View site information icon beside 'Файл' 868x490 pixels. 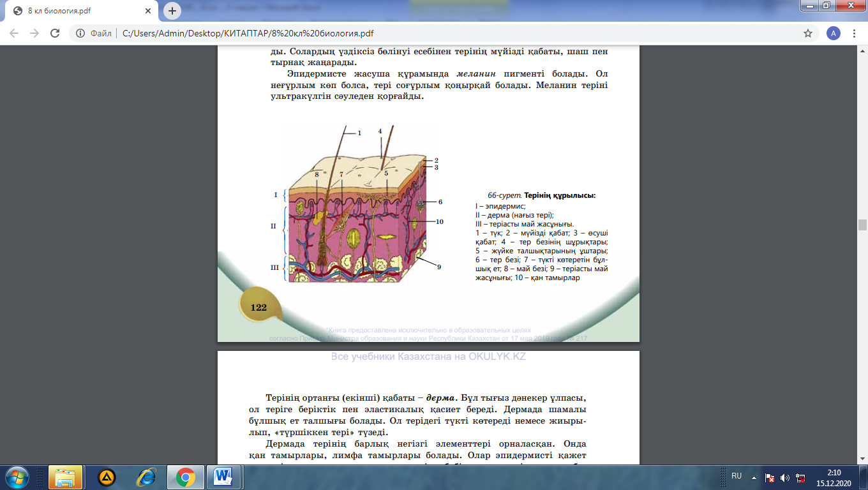tap(80, 33)
